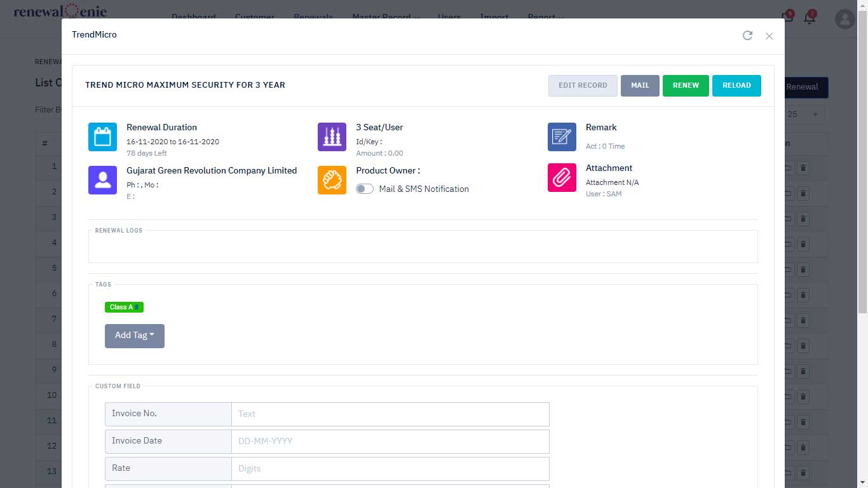Click the MAIL button

pos(640,86)
